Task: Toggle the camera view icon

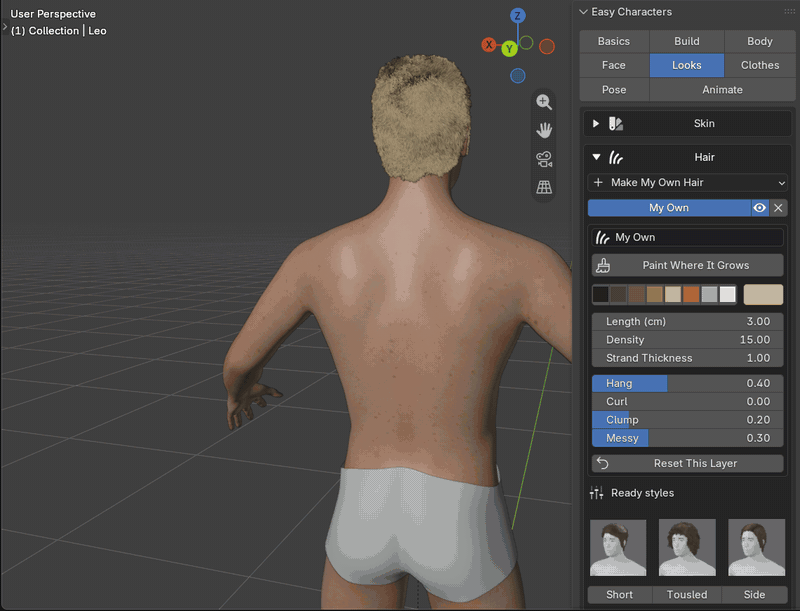Action: click(x=544, y=159)
